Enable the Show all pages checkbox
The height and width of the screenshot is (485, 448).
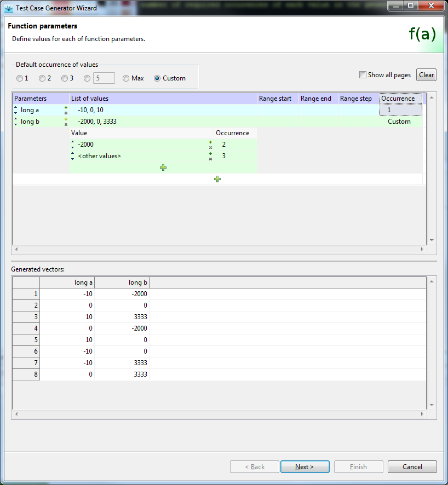coord(363,75)
